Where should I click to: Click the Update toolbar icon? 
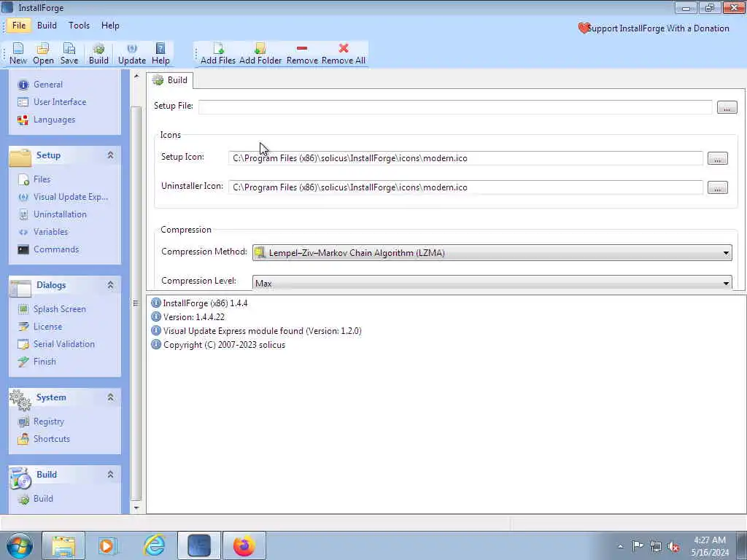(x=132, y=53)
